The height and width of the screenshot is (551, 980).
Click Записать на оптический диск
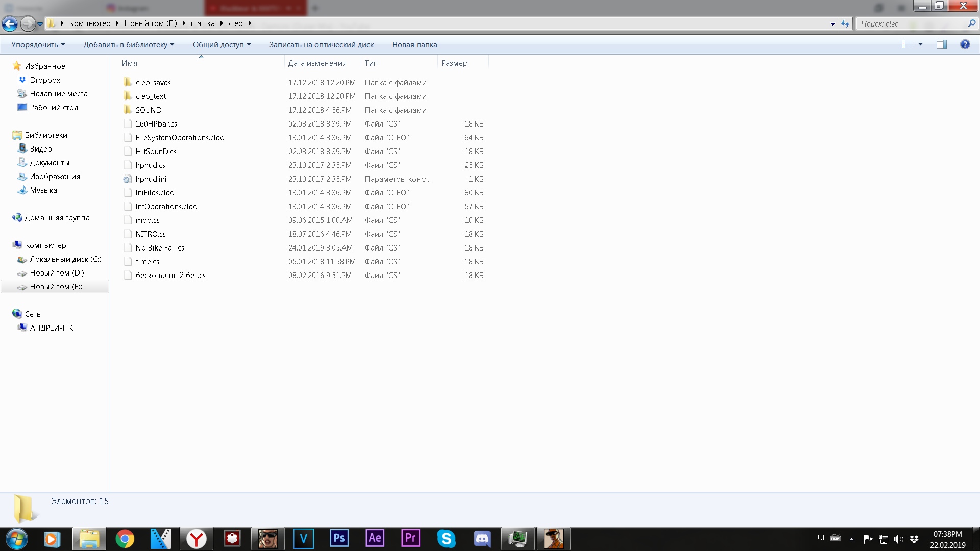[321, 44]
